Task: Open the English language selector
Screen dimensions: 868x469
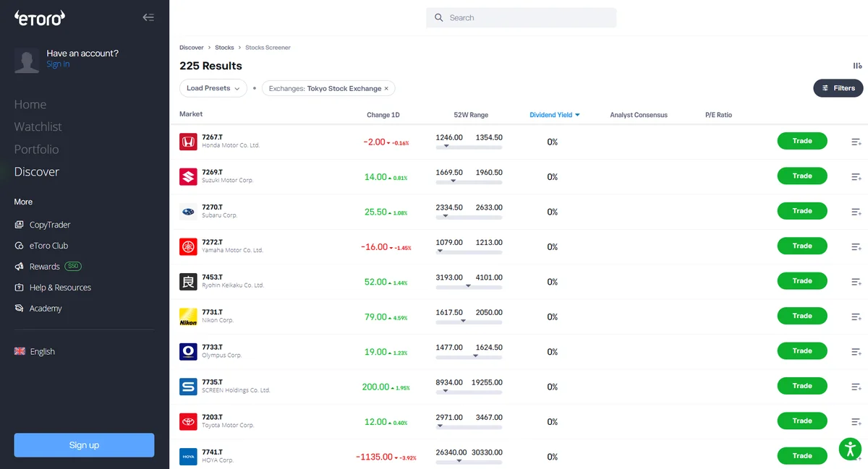Action: pos(35,351)
